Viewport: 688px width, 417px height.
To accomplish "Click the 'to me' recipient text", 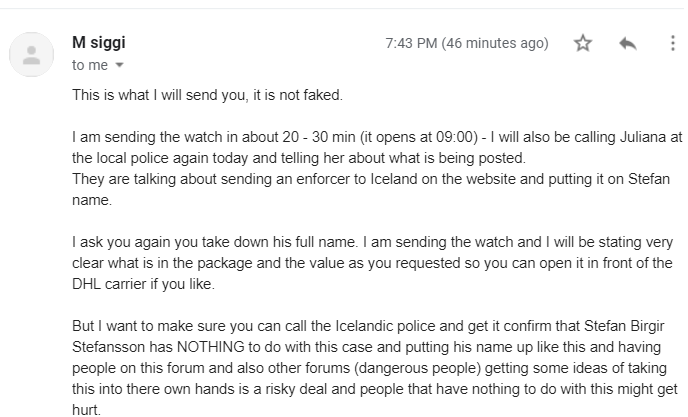I will (89, 64).
